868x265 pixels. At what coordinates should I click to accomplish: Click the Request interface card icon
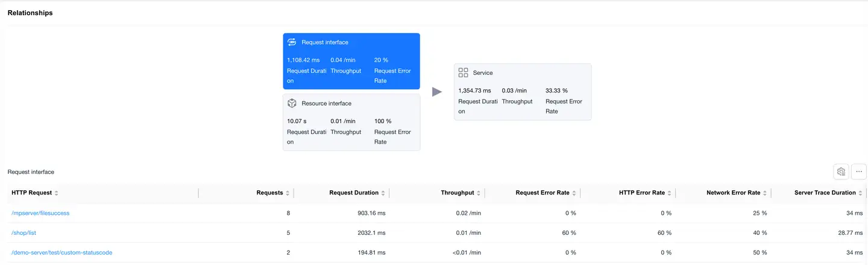coord(292,42)
